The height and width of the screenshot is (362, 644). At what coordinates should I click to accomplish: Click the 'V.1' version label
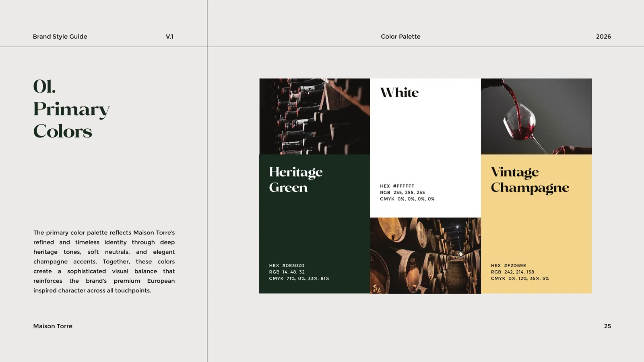[x=169, y=37]
